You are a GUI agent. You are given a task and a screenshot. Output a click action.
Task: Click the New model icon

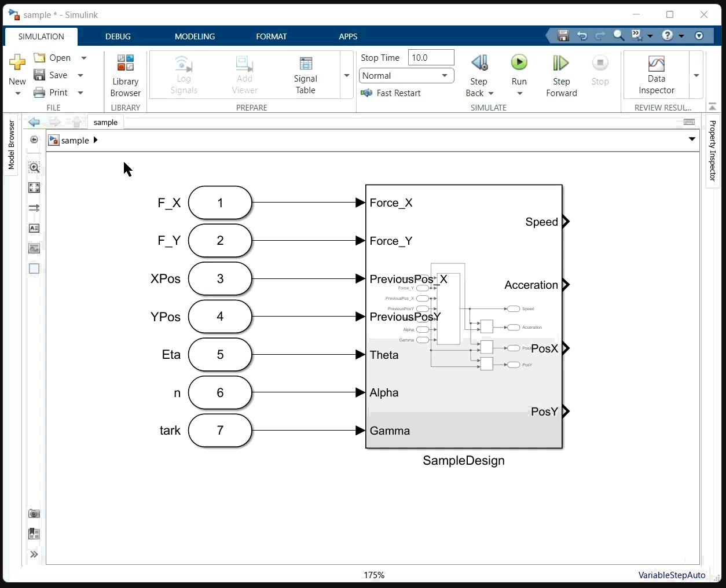pyautogui.click(x=17, y=63)
